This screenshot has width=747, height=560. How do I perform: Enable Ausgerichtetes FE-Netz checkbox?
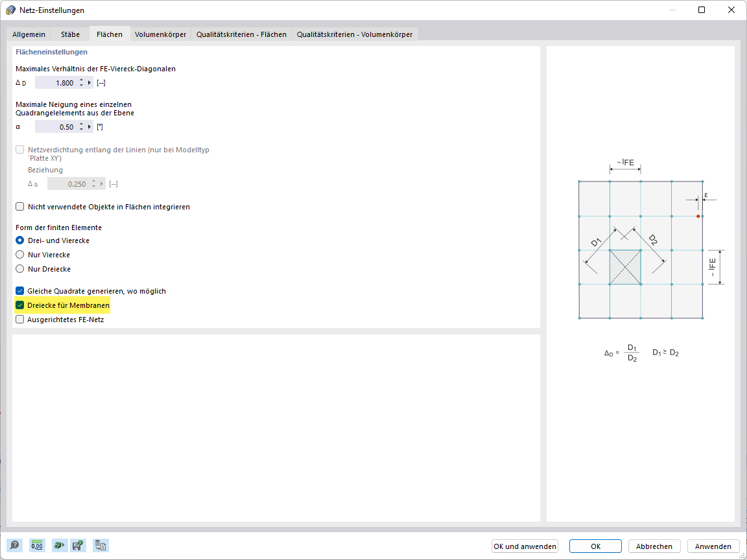20,320
